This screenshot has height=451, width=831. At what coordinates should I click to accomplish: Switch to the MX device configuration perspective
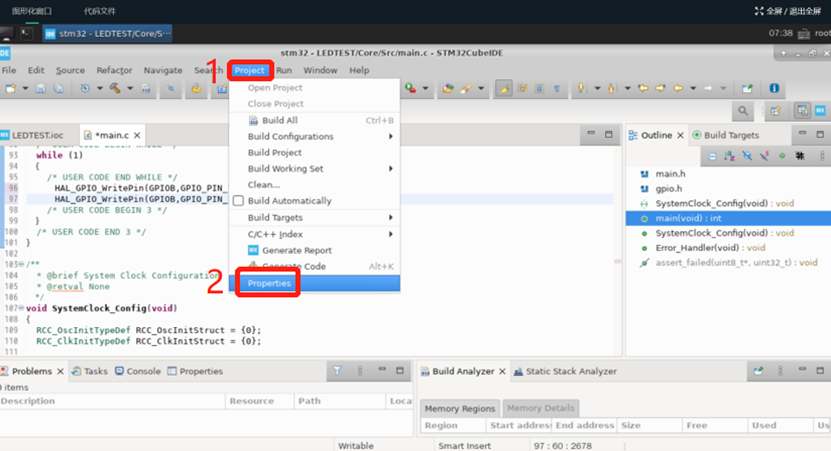(x=820, y=110)
